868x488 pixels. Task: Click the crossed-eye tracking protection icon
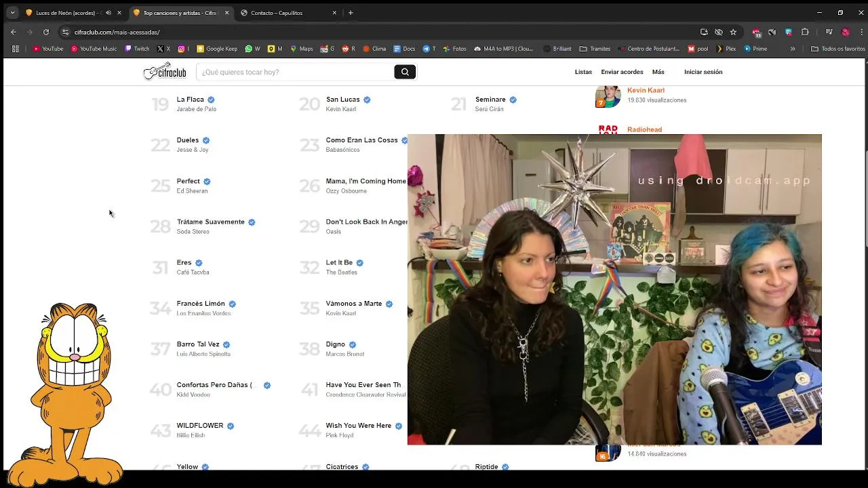tap(719, 32)
